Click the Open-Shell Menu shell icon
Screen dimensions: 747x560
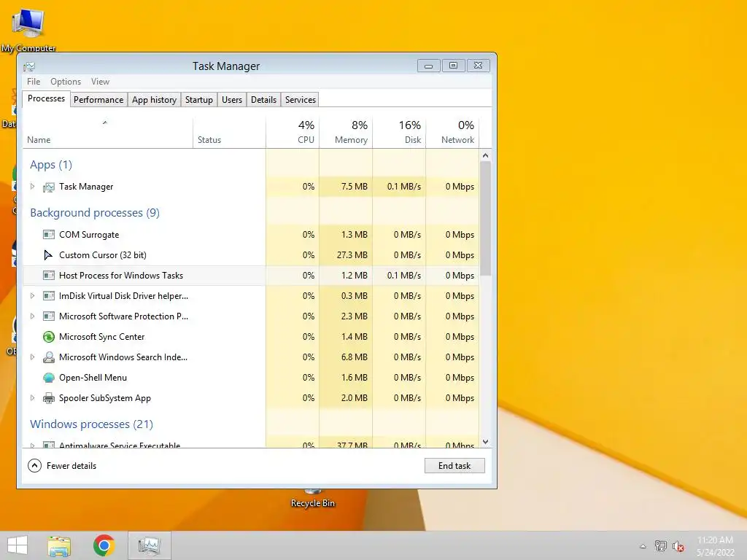click(x=49, y=378)
